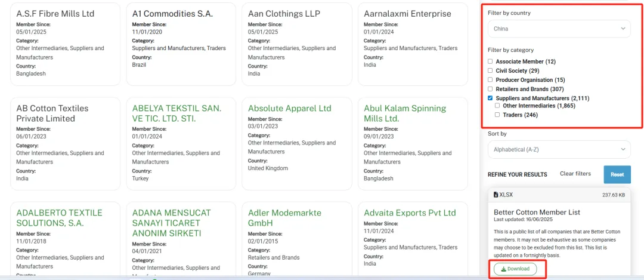Click the Clear filters link
The image size is (644, 280).
click(x=575, y=174)
